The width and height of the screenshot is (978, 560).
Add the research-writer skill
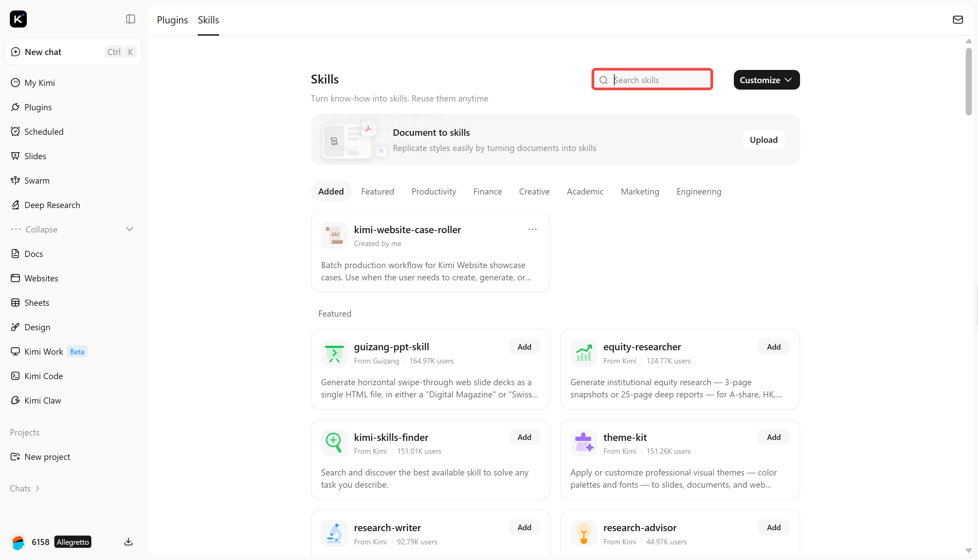(524, 528)
